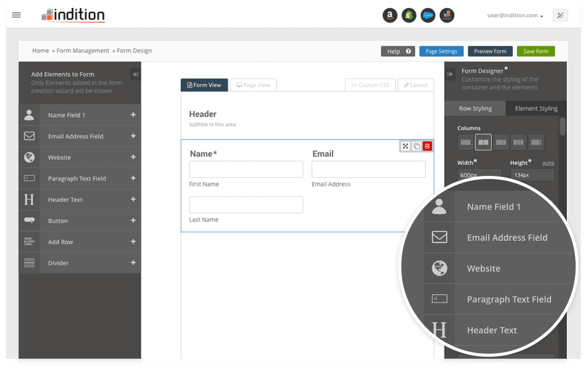This screenshot has width=588, height=371.
Task: Click the Shopify integration icon
Action: point(408,16)
